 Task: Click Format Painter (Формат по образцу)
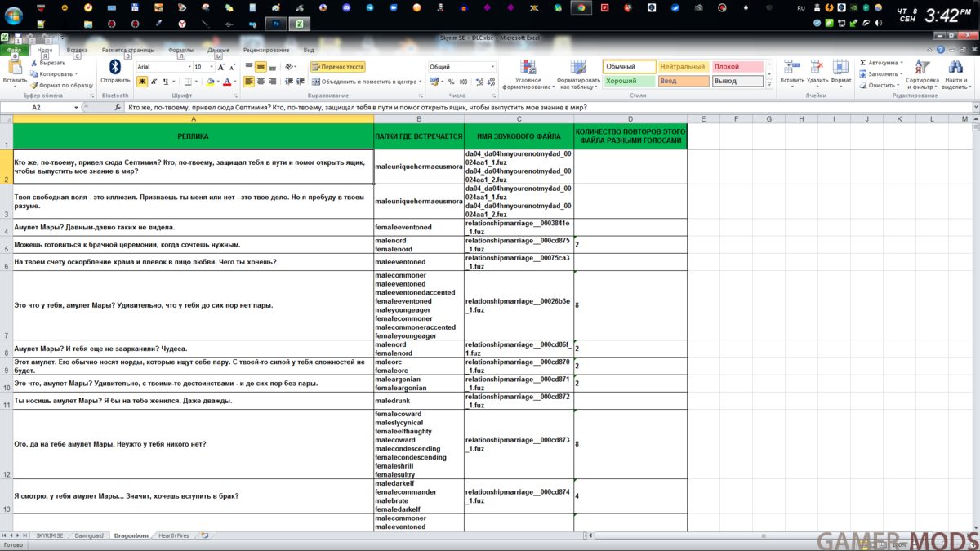(x=62, y=85)
